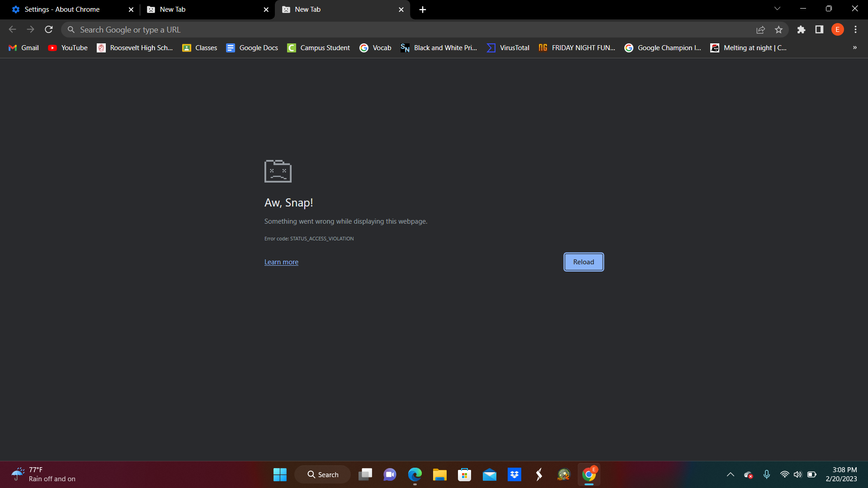This screenshot has height=488, width=868.
Task: Open new tab with plus button
Action: point(422,9)
